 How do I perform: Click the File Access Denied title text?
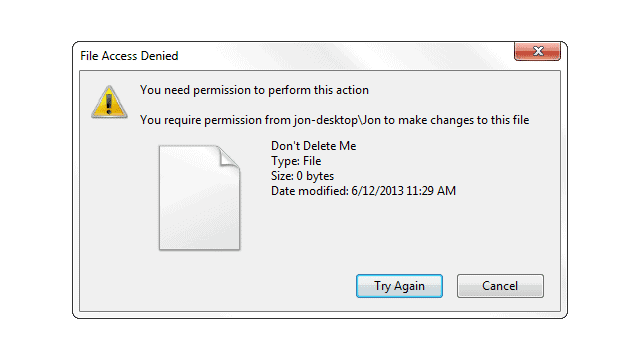coord(129,56)
